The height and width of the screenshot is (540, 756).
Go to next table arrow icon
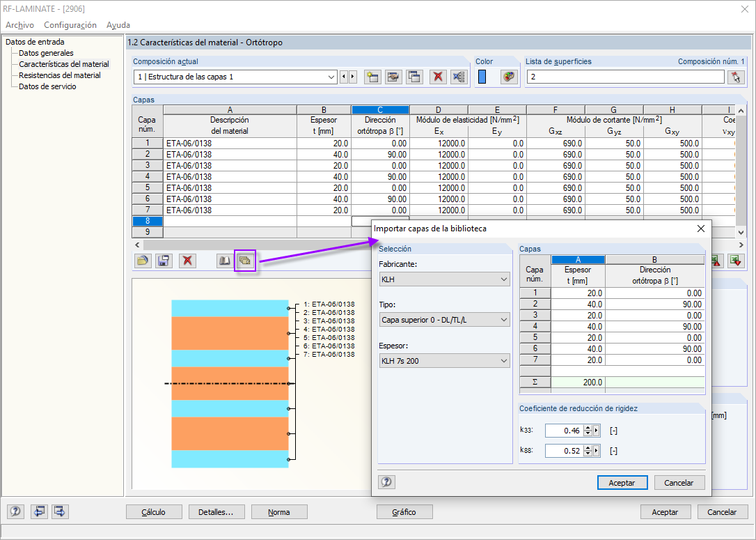(x=60, y=511)
